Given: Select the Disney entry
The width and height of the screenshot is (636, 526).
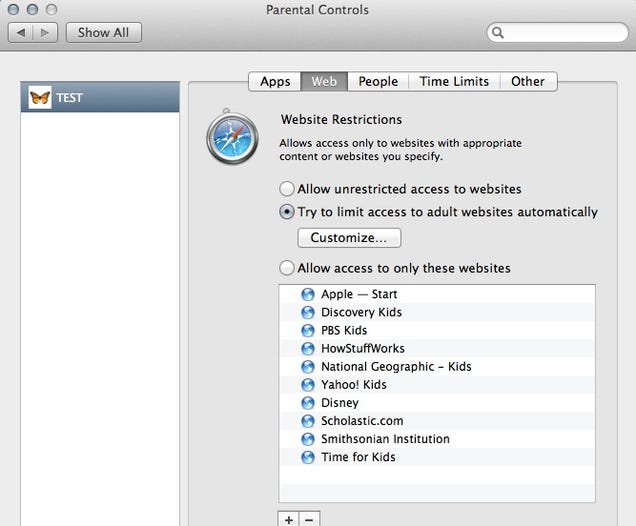Looking at the screenshot, I should [437, 403].
